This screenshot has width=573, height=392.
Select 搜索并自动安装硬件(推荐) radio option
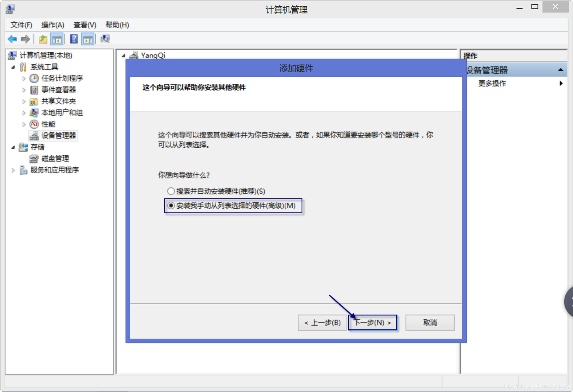(171, 191)
